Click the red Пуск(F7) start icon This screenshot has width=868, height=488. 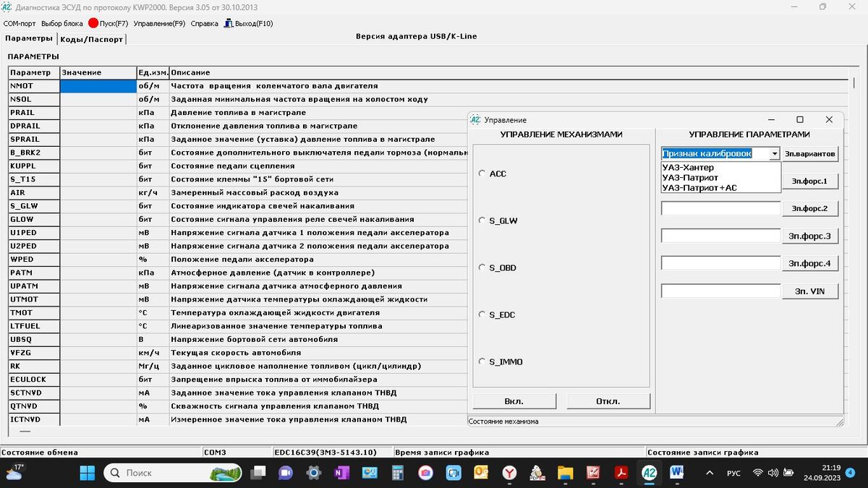(93, 23)
